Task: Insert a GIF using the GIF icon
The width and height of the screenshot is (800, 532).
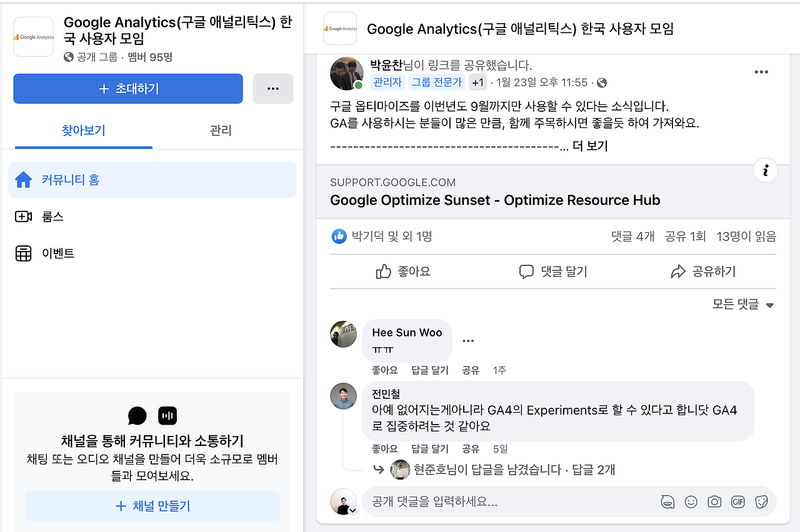Action: [737, 501]
